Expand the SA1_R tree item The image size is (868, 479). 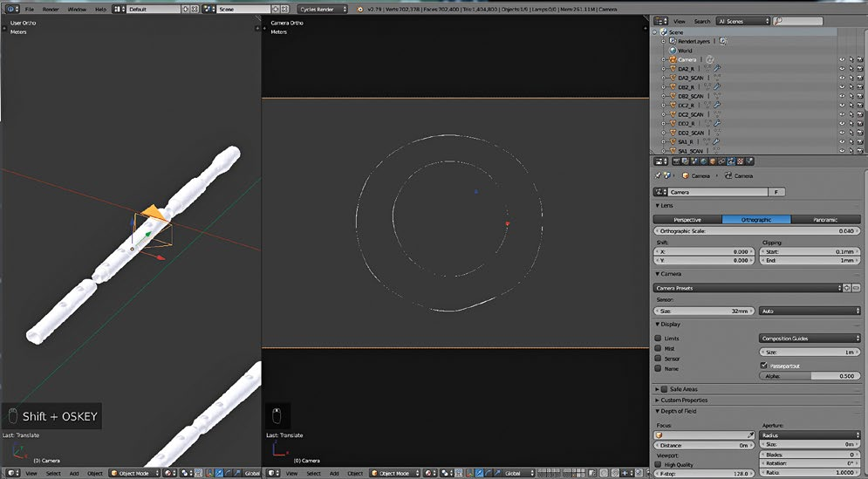click(x=664, y=141)
